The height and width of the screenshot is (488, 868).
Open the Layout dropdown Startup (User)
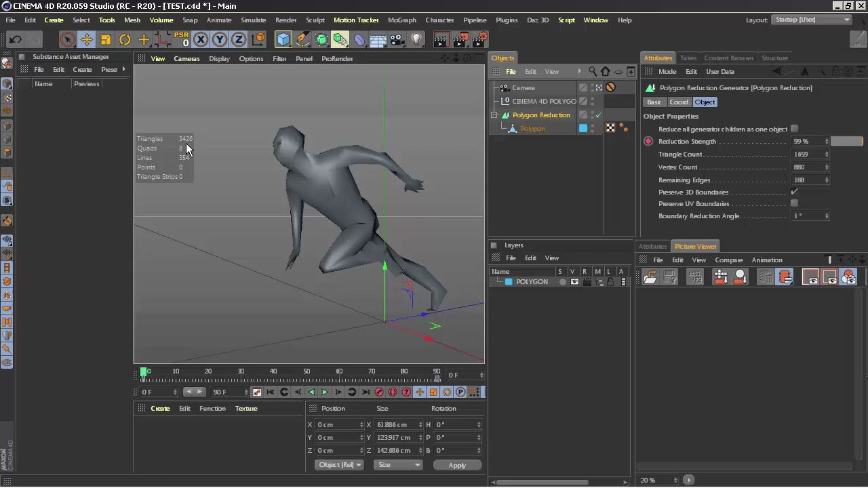tap(811, 20)
